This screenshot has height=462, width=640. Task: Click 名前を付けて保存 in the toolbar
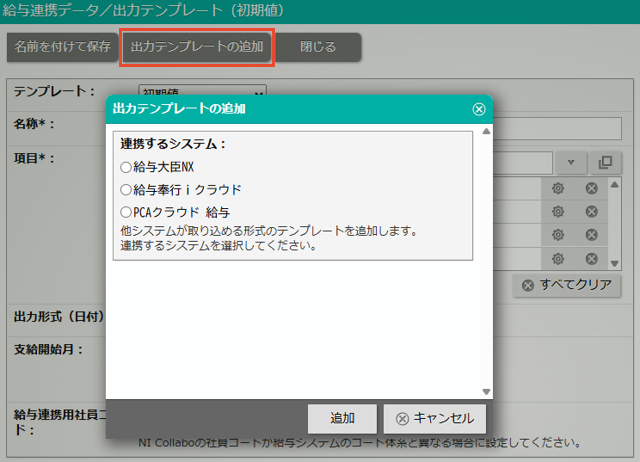[x=62, y=47]
